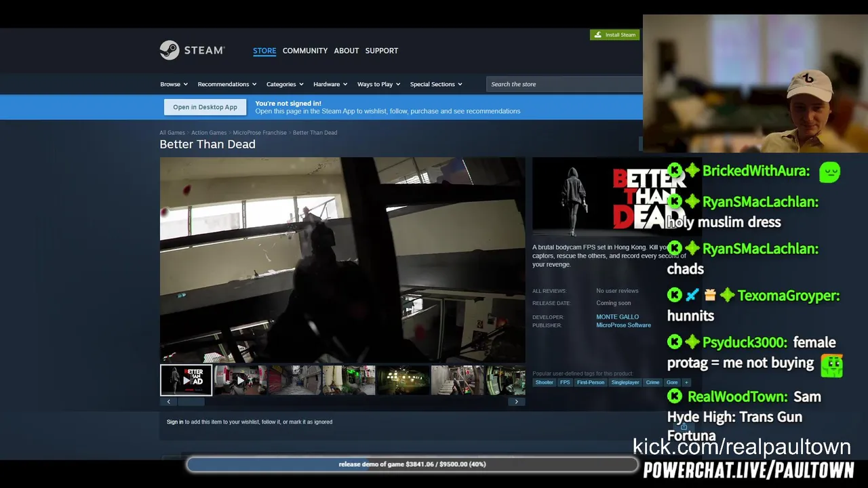Open the MicroProse Franchise breadcrumb link
The image size is (868, 488).
tap(260, 133)
